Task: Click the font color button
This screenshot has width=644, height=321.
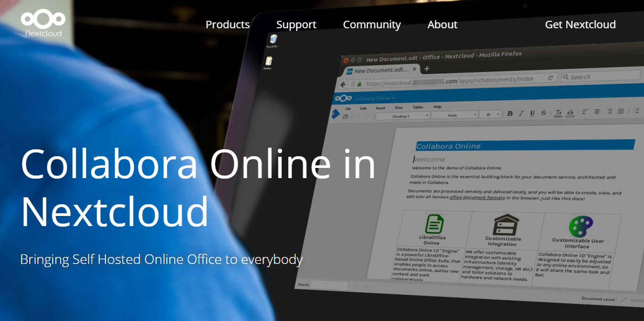Action: pyautogui.click(x=558, y=113)
